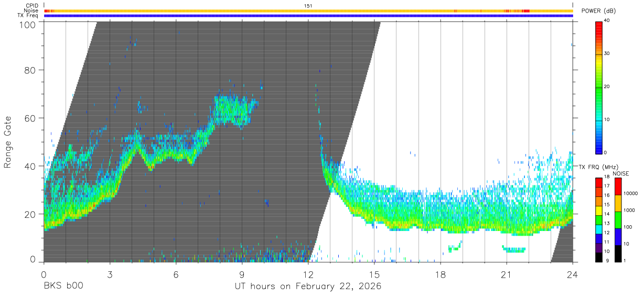Click the 60 range gate tick label
644x297 pixels.
click(x=31, y=118)
